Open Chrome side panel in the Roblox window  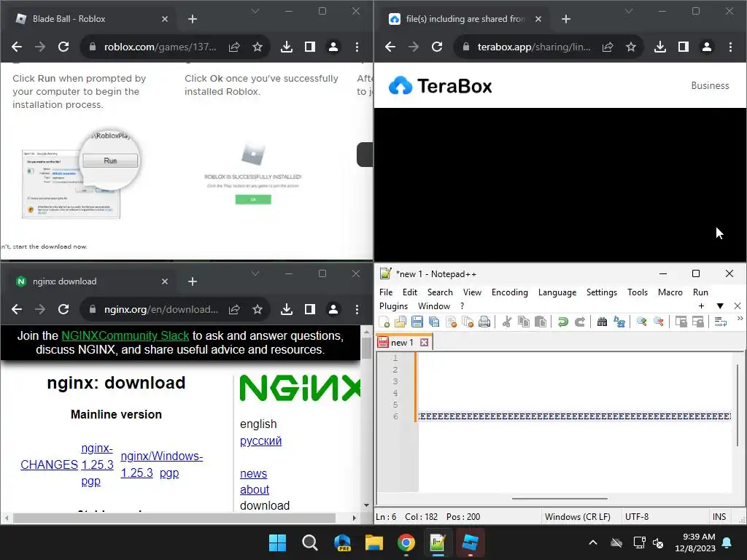(x=309, y=47)
